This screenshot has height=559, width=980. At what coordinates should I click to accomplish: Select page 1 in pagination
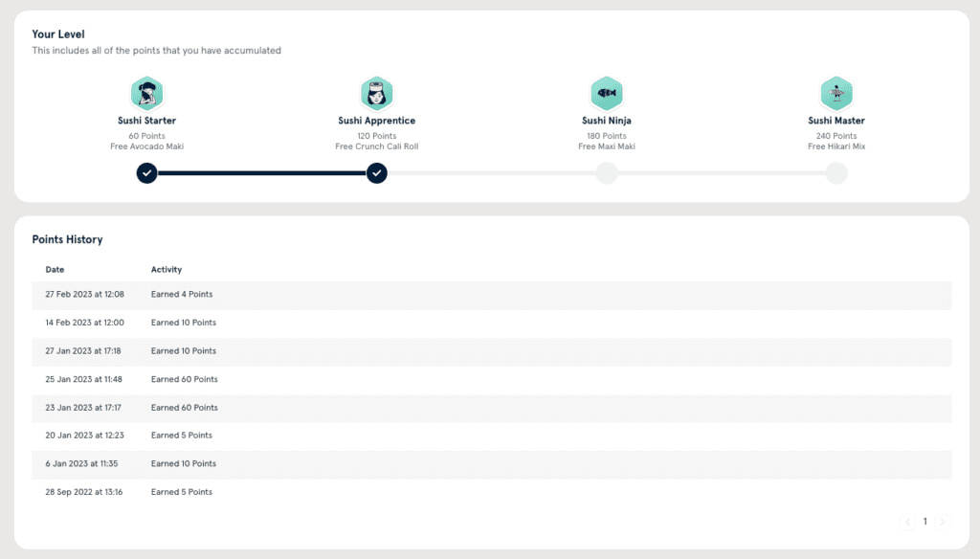pos(925,522)
